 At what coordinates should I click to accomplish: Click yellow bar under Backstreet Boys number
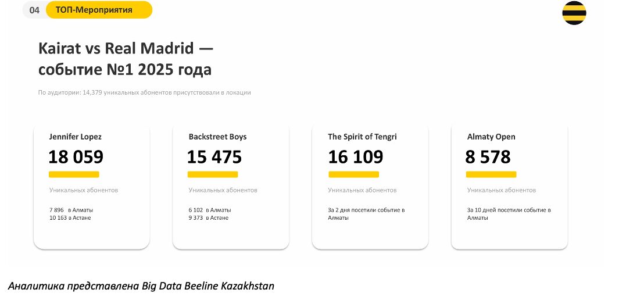213,174
